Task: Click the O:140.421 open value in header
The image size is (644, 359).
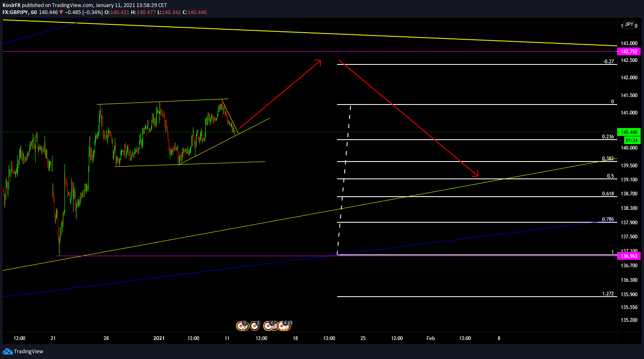Action: 117,12
